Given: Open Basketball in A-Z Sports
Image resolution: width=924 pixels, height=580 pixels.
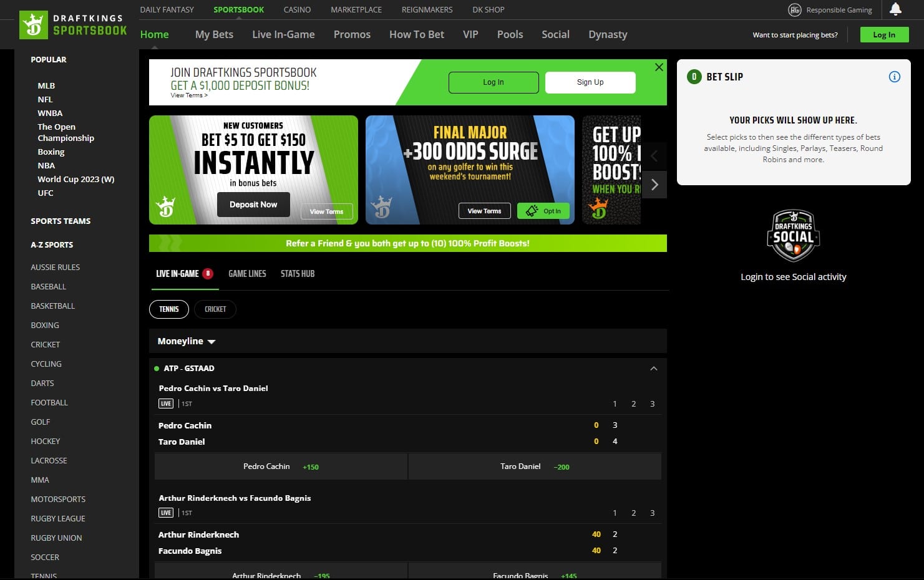Looking at the screenshot, I should point(53,306).
